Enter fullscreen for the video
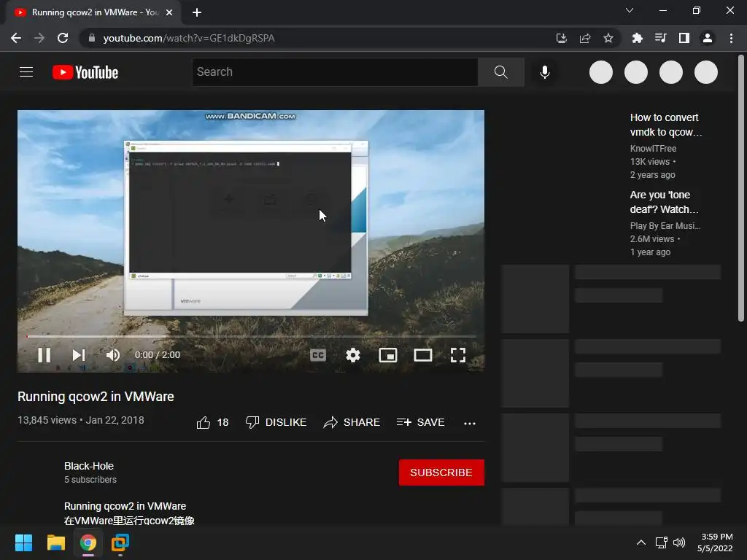This screenshot has width=747, height=560. pyautogui.click(x=458, y=355)
